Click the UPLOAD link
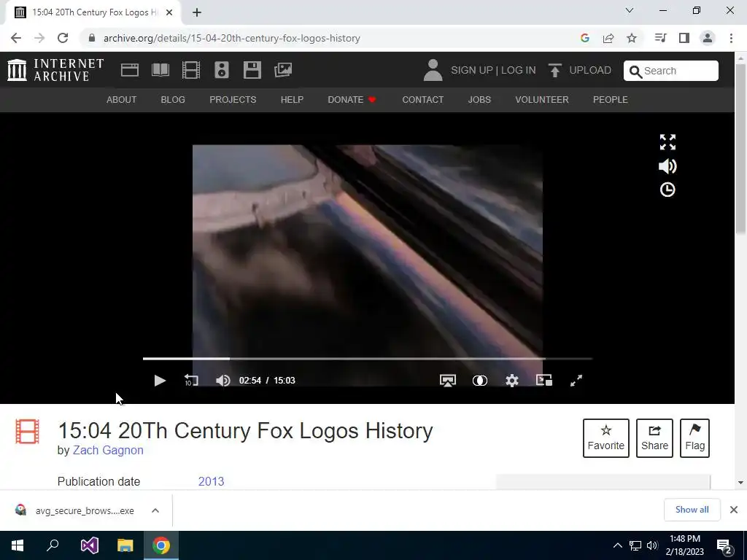747x560 pixels. (x=589, y=70)
